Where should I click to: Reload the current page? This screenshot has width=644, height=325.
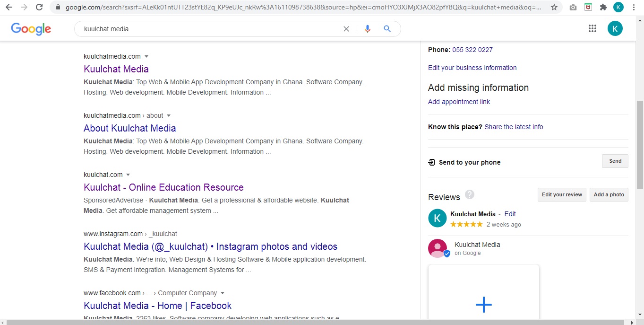[x=39, y=8]
